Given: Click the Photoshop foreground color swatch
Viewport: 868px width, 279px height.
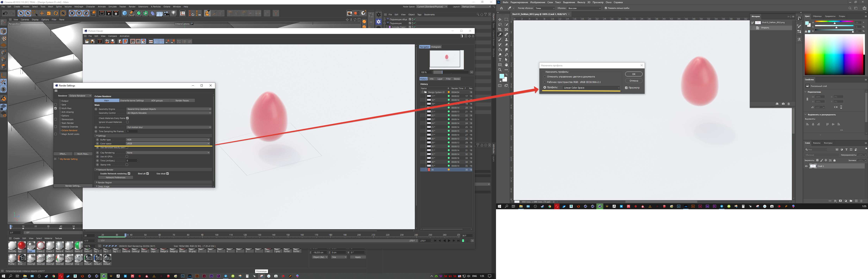Looking at the screenshot, I should pos(501,76).
